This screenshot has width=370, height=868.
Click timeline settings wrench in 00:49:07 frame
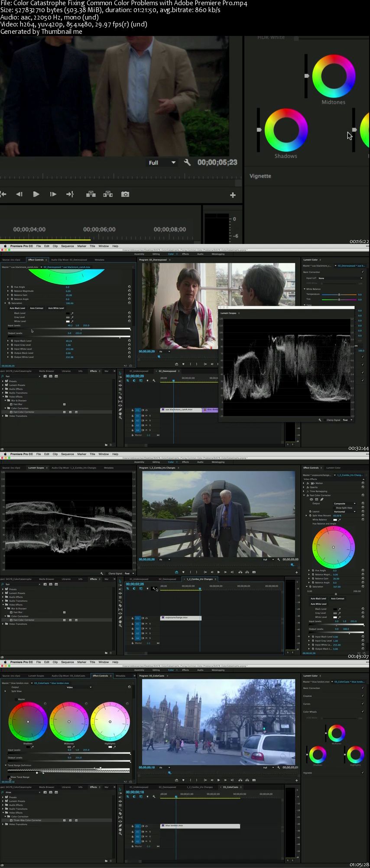click(x=154, y=588)
